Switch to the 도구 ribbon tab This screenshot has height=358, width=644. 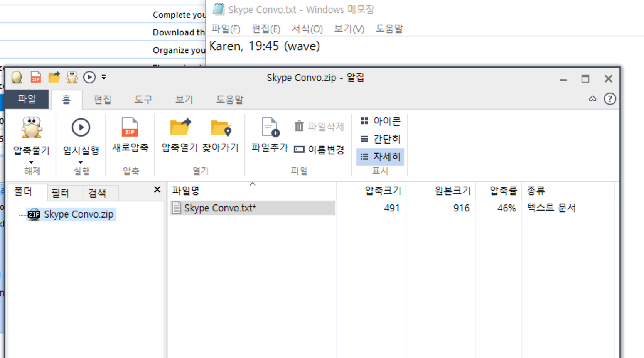pos(143,100)
